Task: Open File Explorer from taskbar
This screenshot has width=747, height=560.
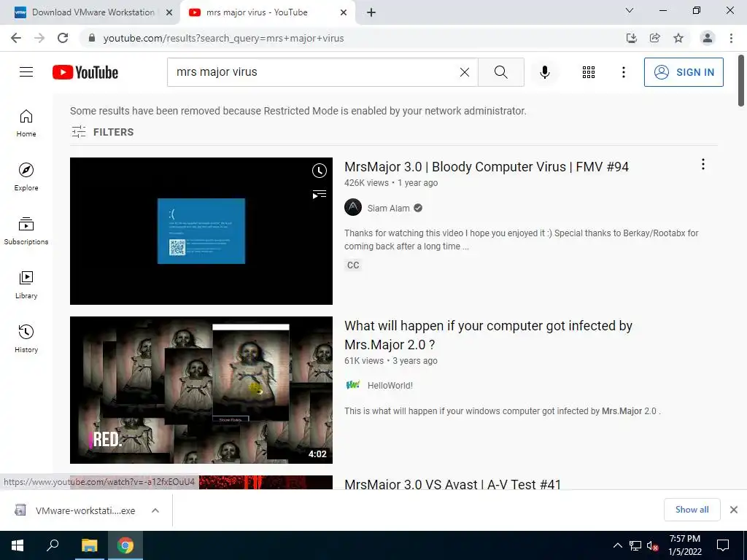Action: coord(89,545)
